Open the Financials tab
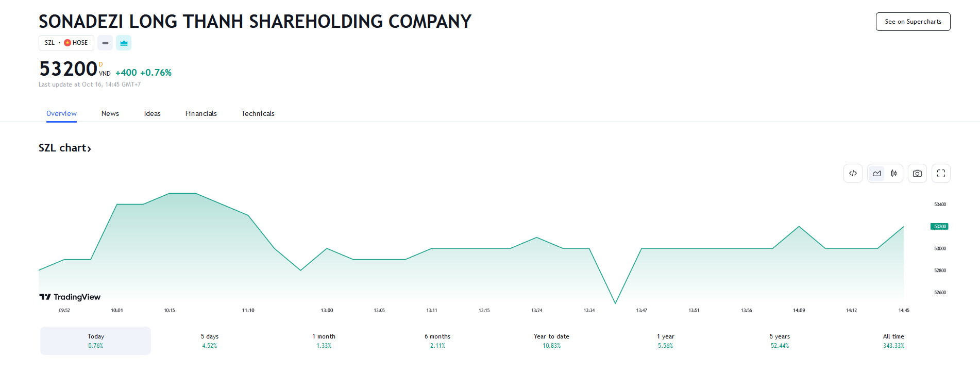The width and height of the screenshot is (980, 373). pyautogui.click(x=201, y=113)
